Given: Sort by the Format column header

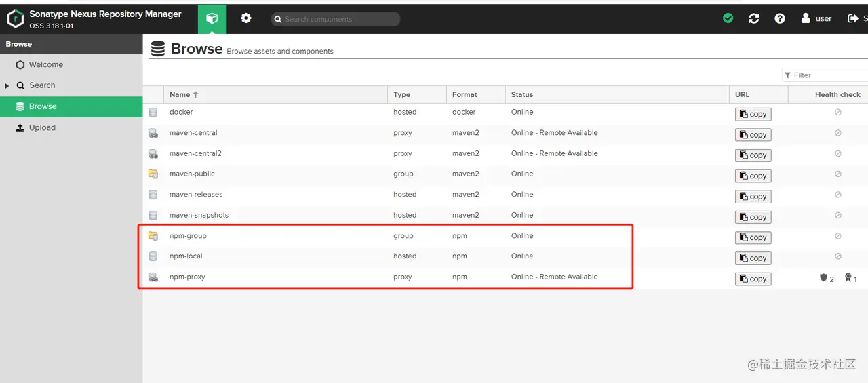Looking at the screenshot, I should coord(476,95).
